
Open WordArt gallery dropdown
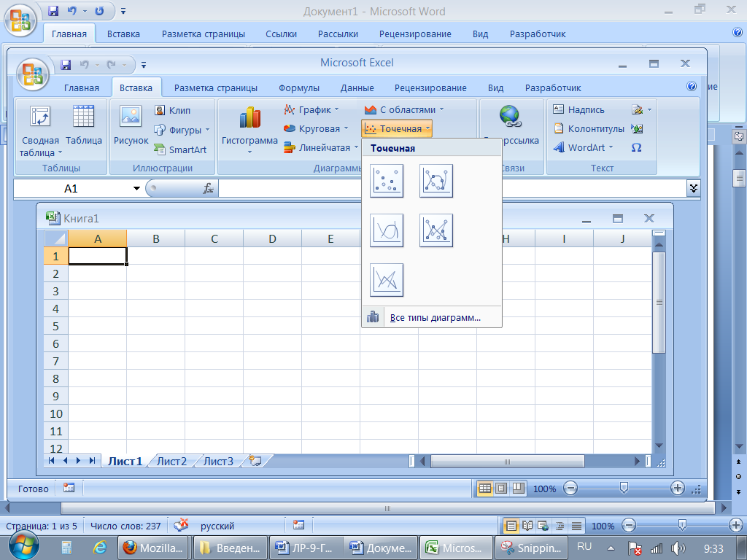pos(583,147)
